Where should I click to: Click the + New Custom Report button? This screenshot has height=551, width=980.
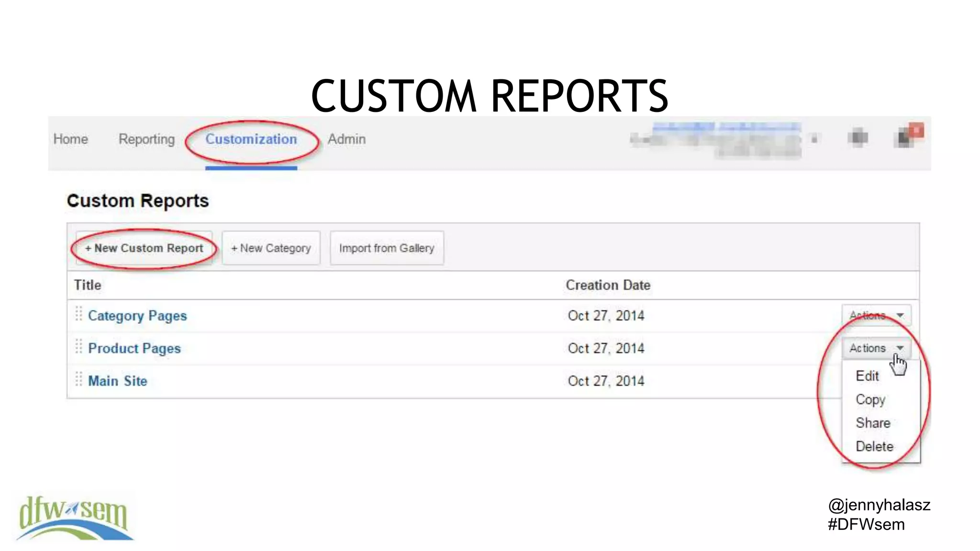coord(144,248)
